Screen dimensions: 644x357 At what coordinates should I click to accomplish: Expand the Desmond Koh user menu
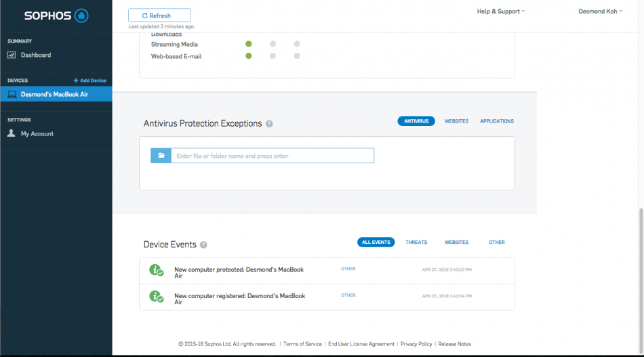click(600, 12)
